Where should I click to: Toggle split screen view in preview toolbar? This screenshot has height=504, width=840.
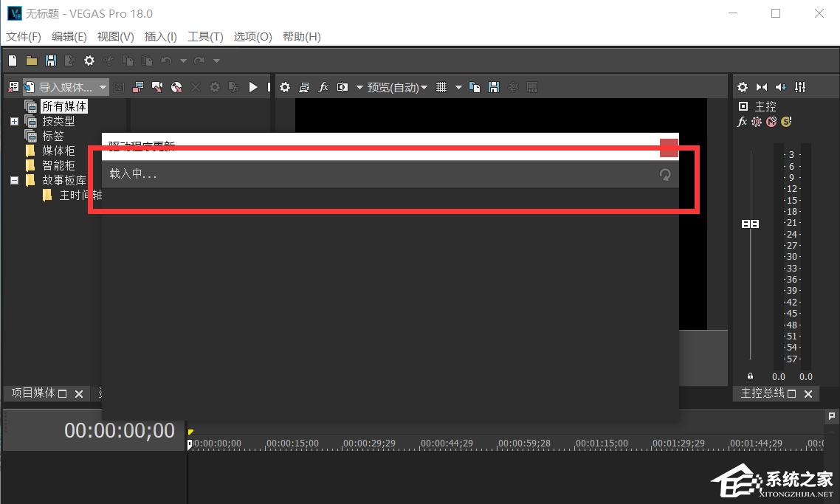342,87
